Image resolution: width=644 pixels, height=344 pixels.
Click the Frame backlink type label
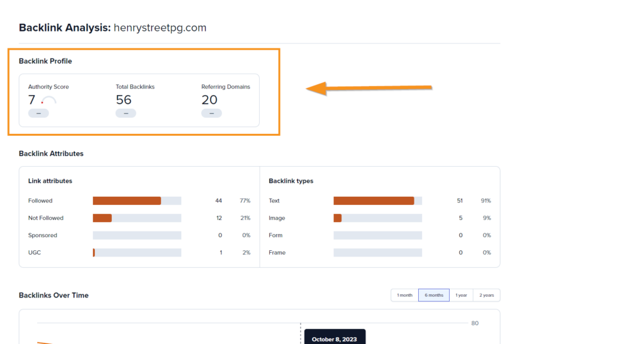pos(277,252)
